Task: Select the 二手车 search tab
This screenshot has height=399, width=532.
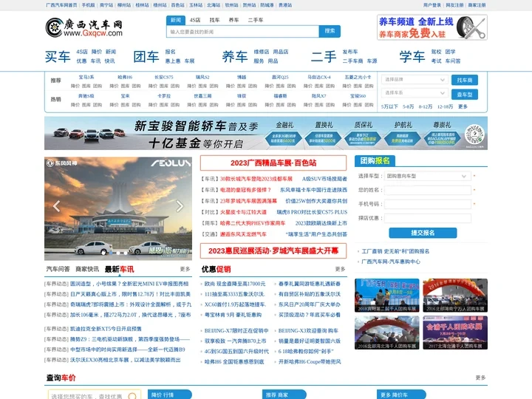Action: tap(256, 20)
